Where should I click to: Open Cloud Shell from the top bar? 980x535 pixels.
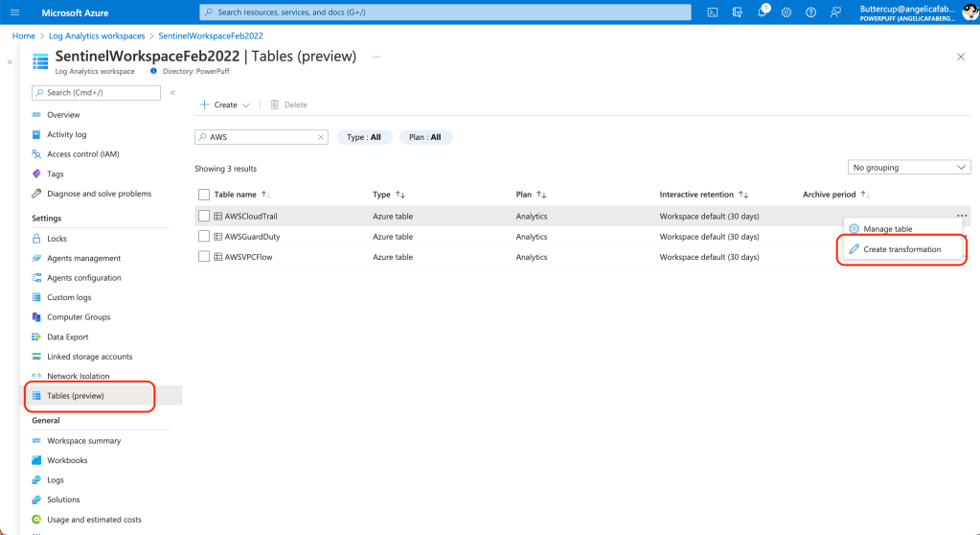click(x=713, y=12)
